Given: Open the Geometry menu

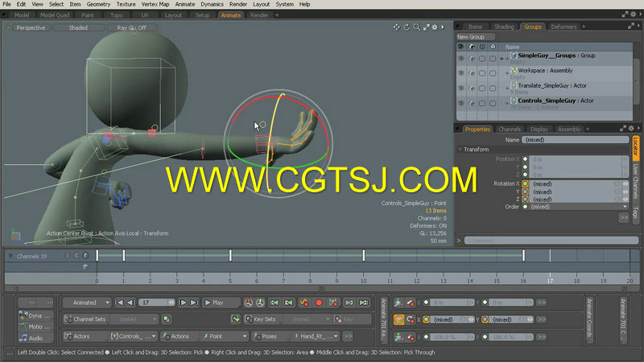Looking at the screenshot, I should click(x=98, y=4).
